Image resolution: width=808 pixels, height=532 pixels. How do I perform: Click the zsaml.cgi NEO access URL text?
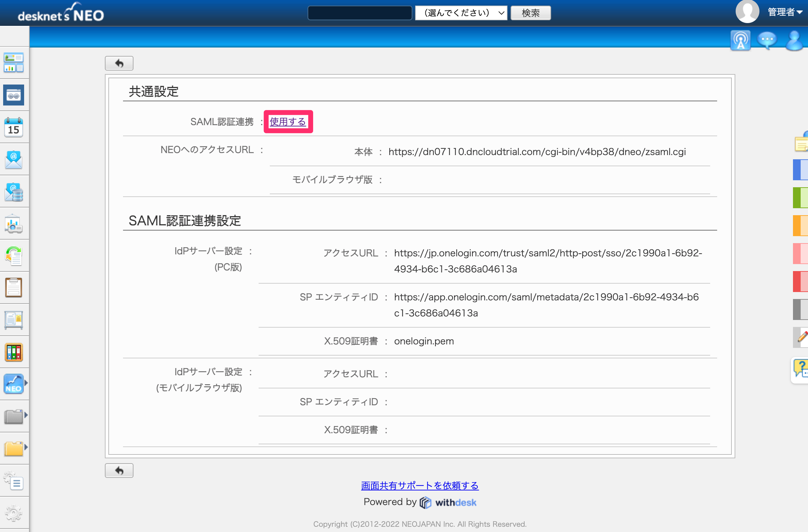click(537, 152)
